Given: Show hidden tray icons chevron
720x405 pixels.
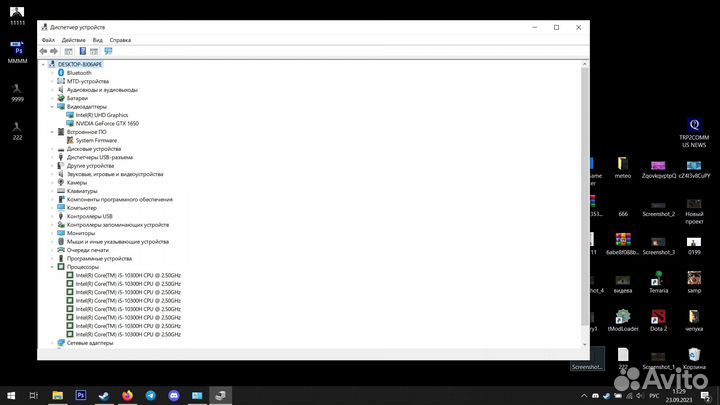Looking at the screenshot, I should 584,395.
